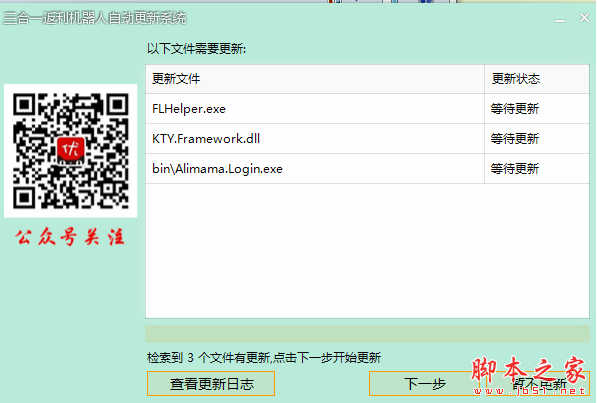Select the KTY.Framework.dll row
Image resolution: width=597 pixels, height=403 pixels.
(x=367, y=139)
